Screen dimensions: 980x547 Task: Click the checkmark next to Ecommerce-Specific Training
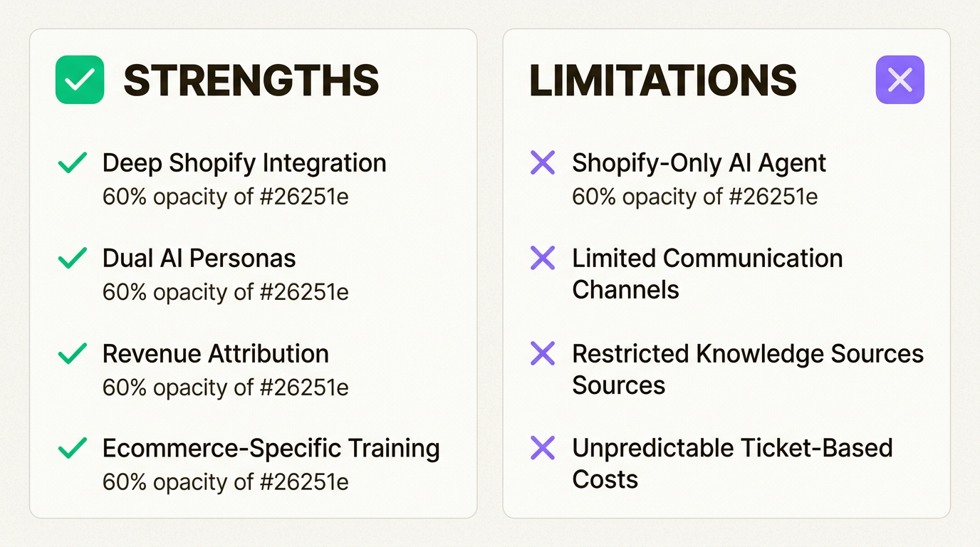[72, 448]
